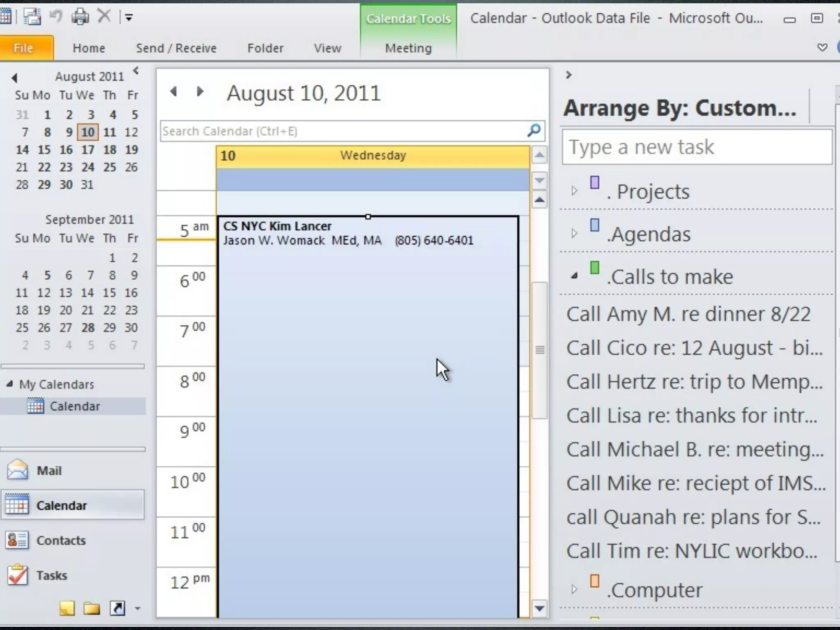Expand the .Computer task group
The image size is (840, 630).
(574, 589)
